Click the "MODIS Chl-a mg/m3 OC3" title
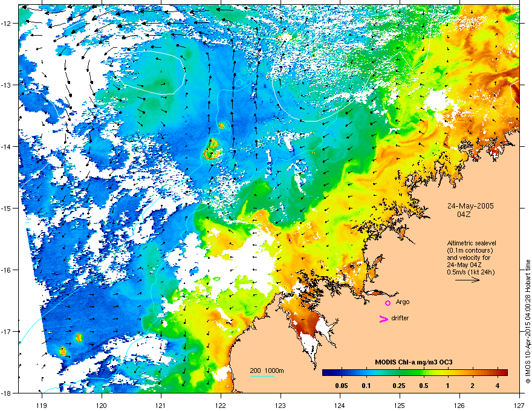The height and width of the screenshot is (411, 532). pyautogui.click(x=414, y=362)
